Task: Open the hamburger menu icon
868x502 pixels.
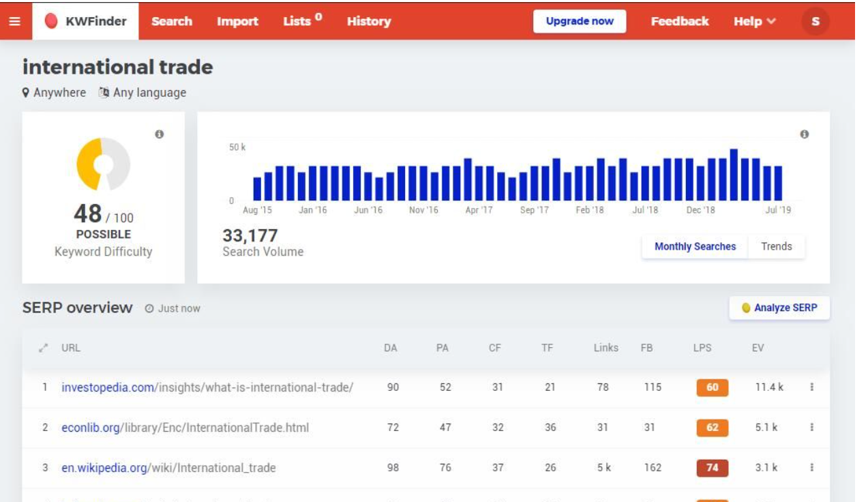Action: [14, 21]
